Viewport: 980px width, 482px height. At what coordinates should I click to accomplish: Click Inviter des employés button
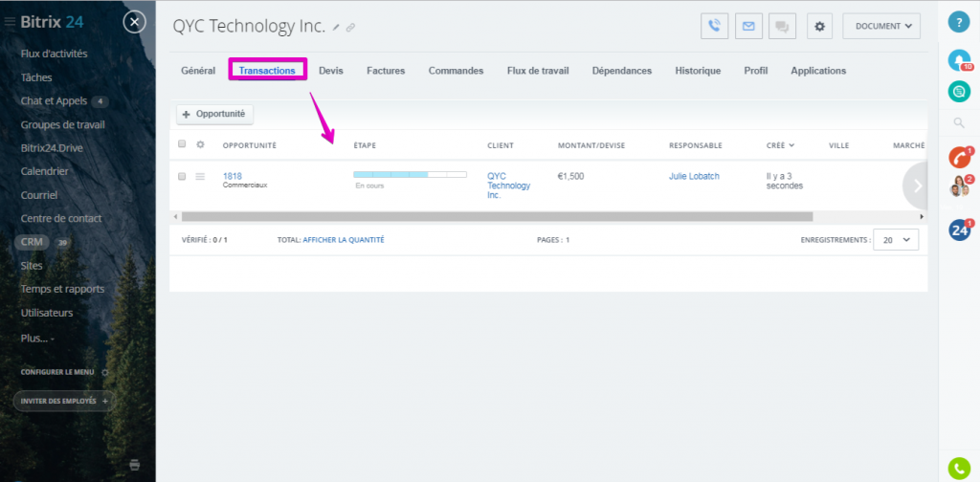tap(64, 401)
